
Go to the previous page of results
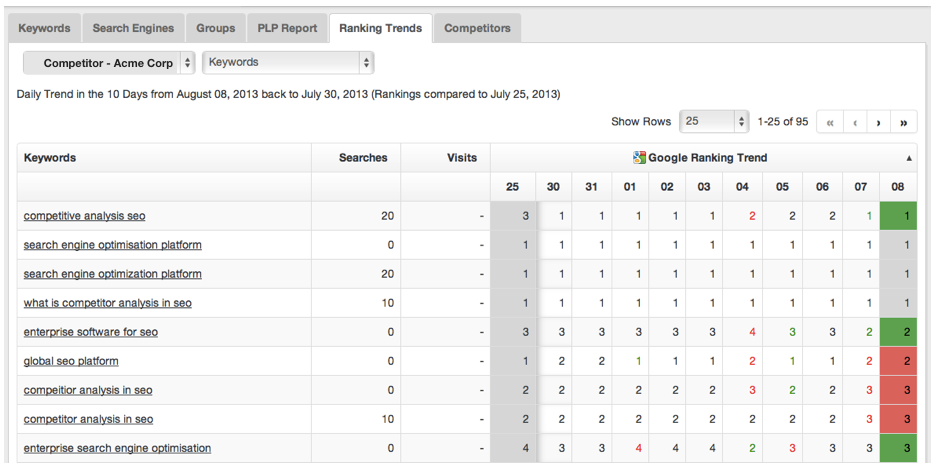(x=855, y=122)
